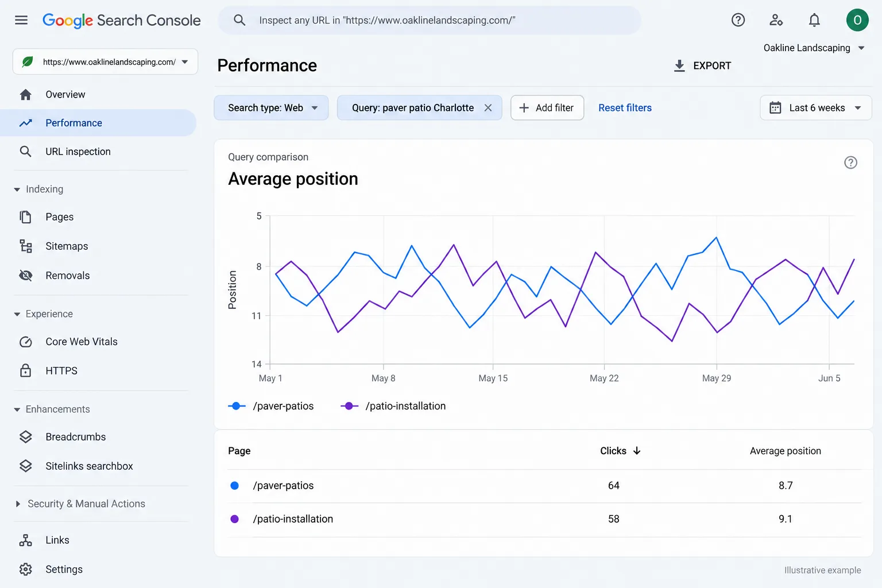Open the green account avatar O
Screen dimensions: 882x588
(x=857, y=20)
